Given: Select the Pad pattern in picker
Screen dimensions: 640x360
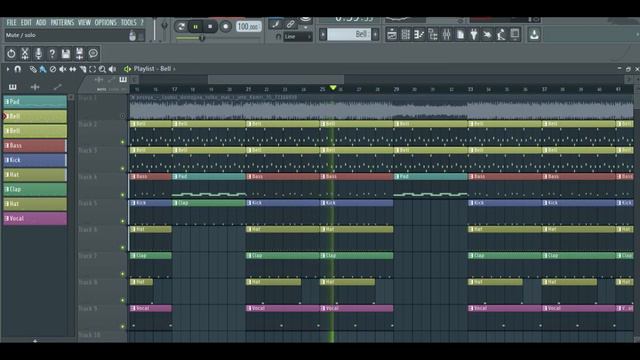Looking at the screenshot, I should coord(35,102).
